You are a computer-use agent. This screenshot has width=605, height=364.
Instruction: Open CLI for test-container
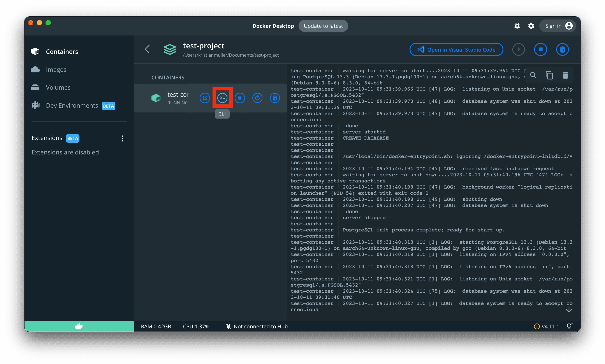222,98
